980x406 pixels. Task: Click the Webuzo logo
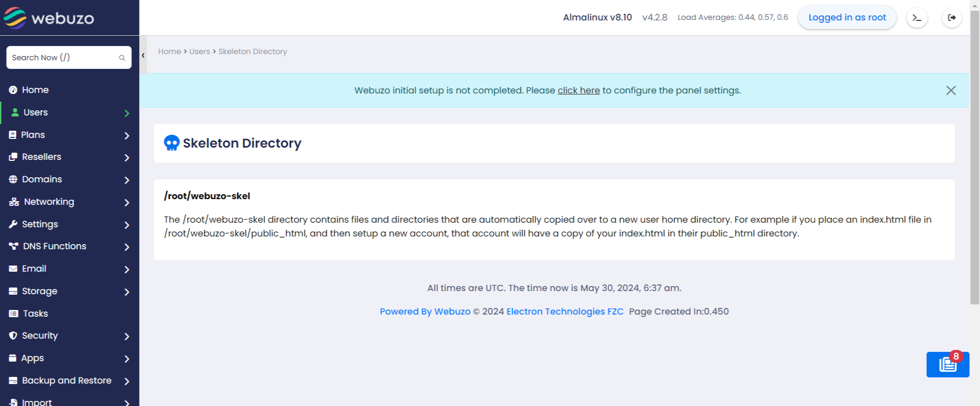point(49,18)
